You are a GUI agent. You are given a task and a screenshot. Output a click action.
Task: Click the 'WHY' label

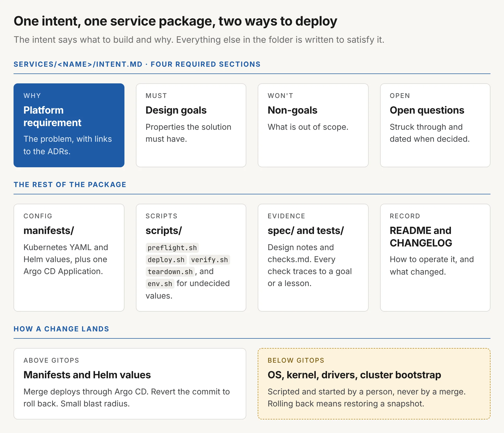pyautogui.click(x=32, y=96)
